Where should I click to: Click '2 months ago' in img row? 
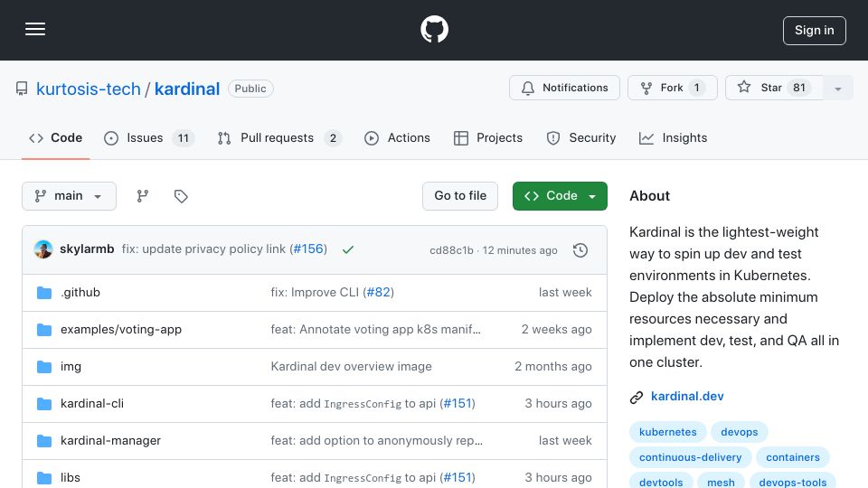tap(553, 366)
